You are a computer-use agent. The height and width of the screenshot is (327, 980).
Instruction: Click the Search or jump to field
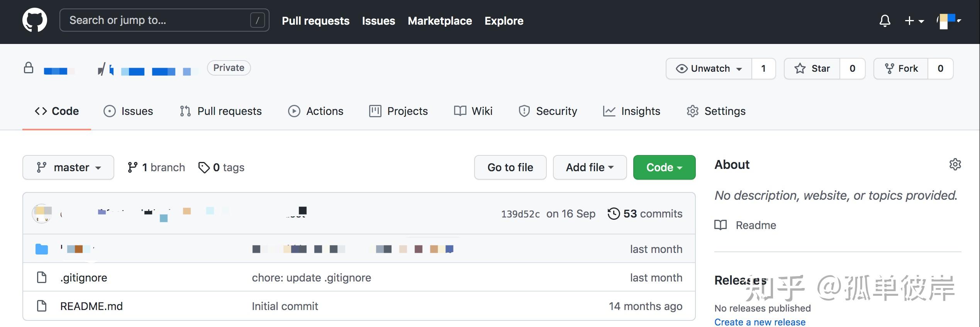coord(158,20)
